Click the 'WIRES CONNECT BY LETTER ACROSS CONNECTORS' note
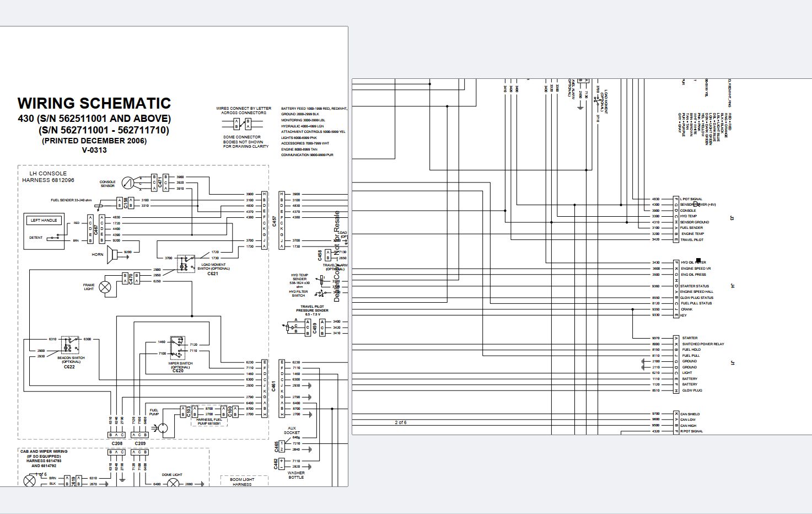This screenshot has height=514, width=812. coord(244,110)
